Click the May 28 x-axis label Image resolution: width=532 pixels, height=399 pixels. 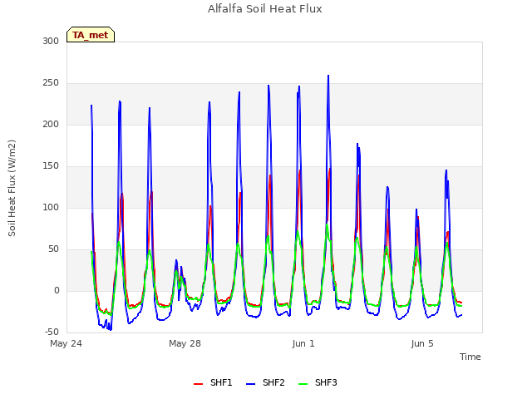[185, 343]
